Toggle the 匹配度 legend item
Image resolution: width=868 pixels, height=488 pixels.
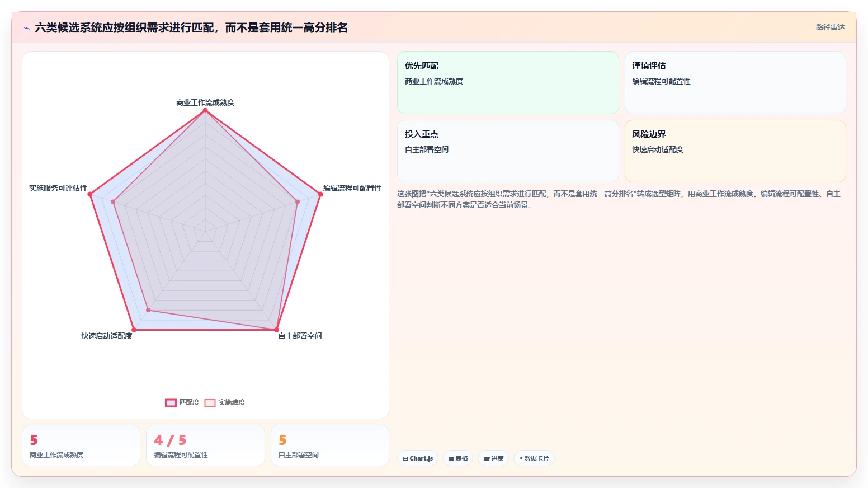[x=182, y=402]
